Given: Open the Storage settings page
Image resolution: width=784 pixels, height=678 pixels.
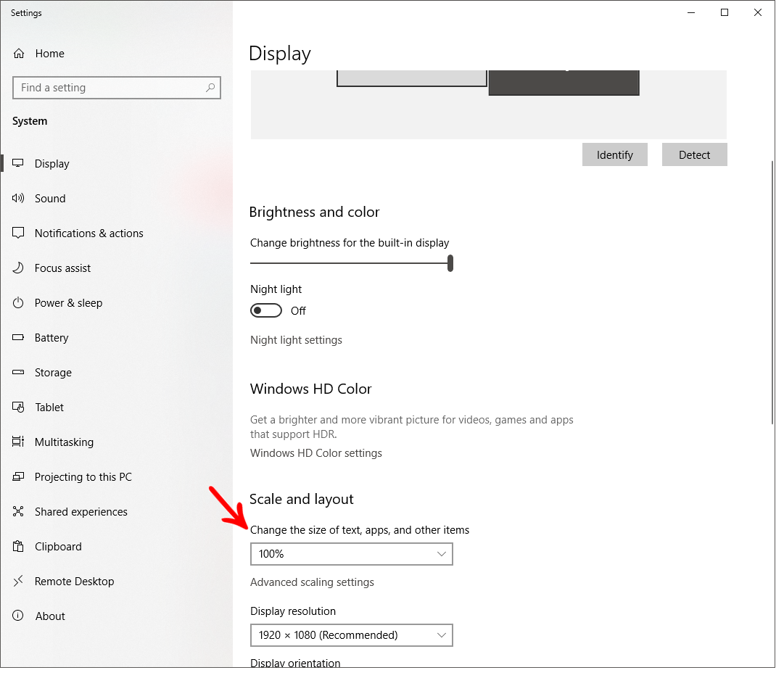Looking at the screenshot, I should click(x=53, y=373).
